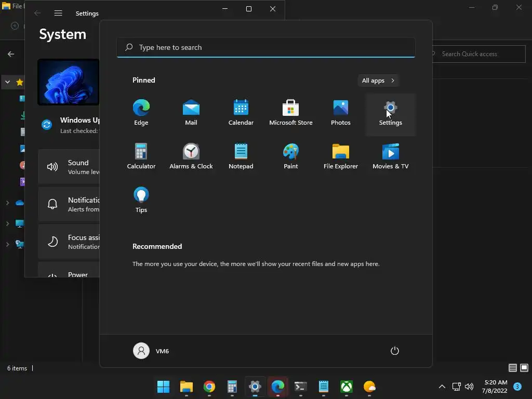Open Paint from Start menu
This screenshot has width=532, height=399.
coord(291,156)
